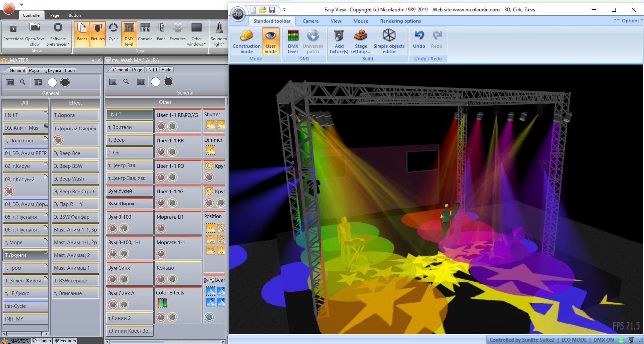Toggle User mode in Easy View
This screenshot has height=344, width=644.
tap(270, 42)
